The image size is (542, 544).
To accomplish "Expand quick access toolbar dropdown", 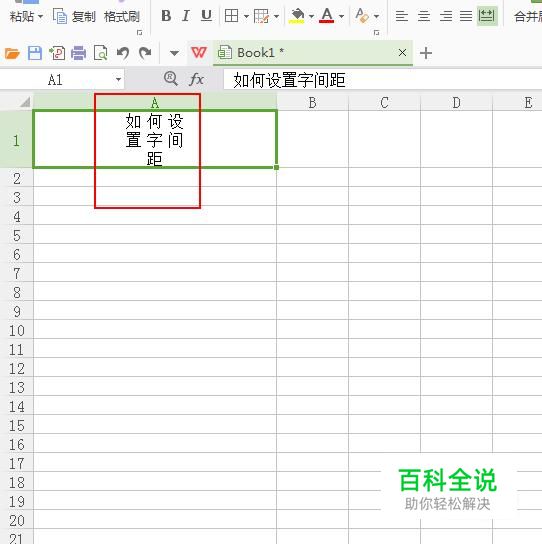I will pyautogui.click(x=174, y=53).
